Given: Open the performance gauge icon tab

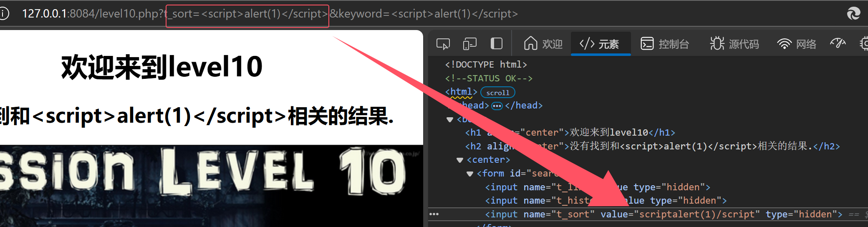Looking at the screenshot, I should point(838,43).
